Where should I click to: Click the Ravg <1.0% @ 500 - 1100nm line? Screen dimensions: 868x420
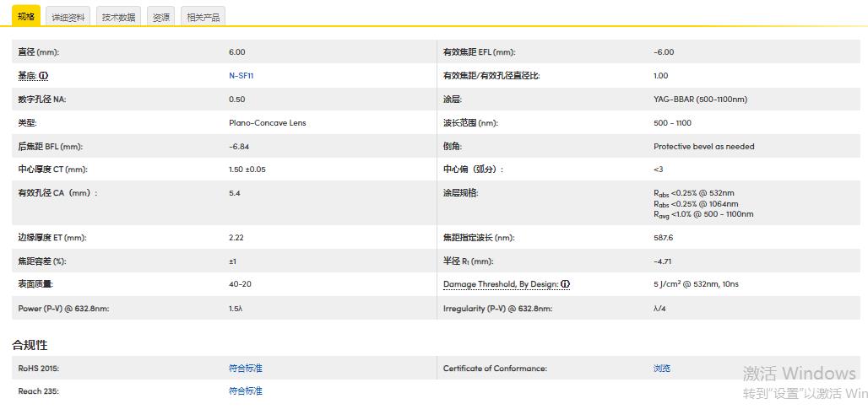703,214
